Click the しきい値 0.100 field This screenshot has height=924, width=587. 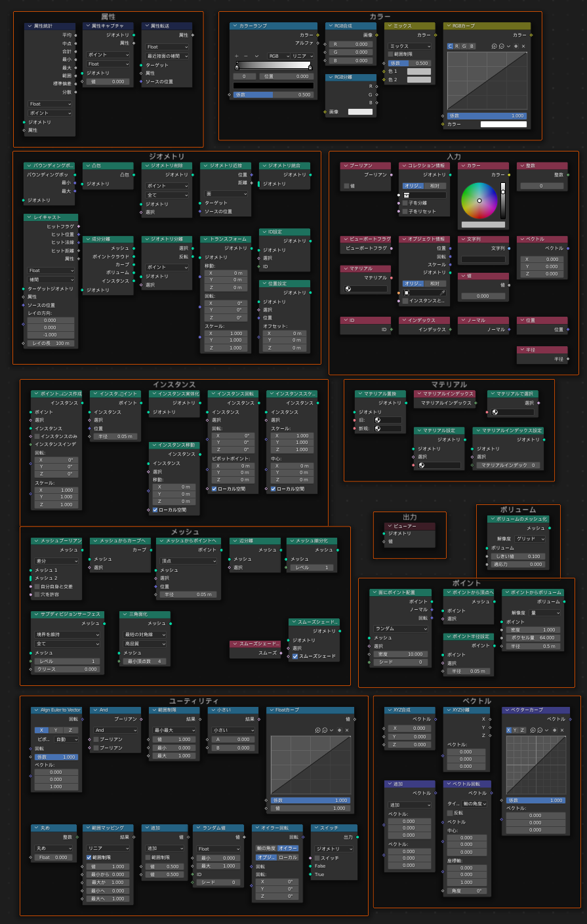pos(517,556)
